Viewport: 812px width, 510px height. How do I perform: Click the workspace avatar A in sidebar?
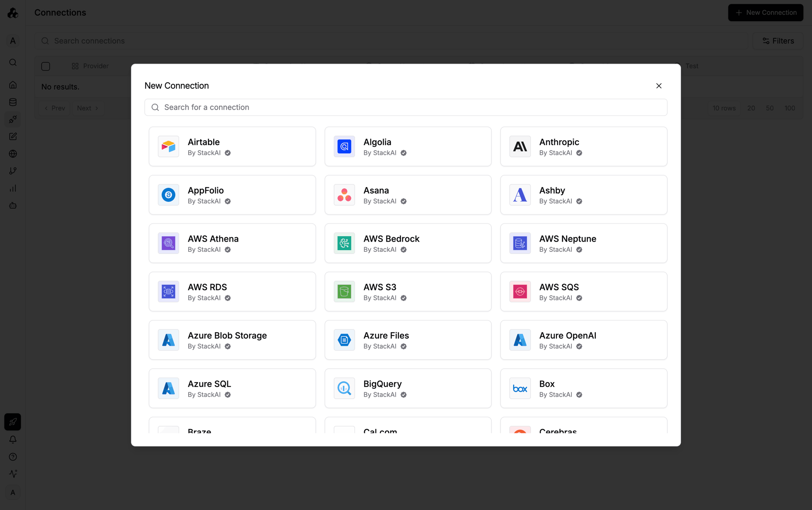point(13,41)
